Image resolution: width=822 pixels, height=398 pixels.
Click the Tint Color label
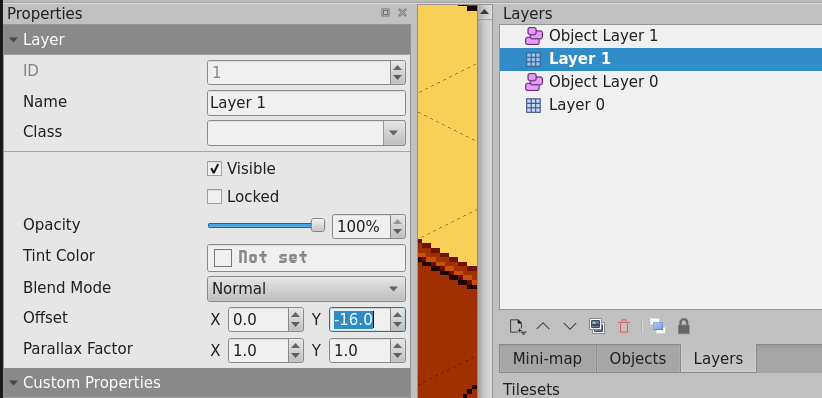[x=59, y=256]
